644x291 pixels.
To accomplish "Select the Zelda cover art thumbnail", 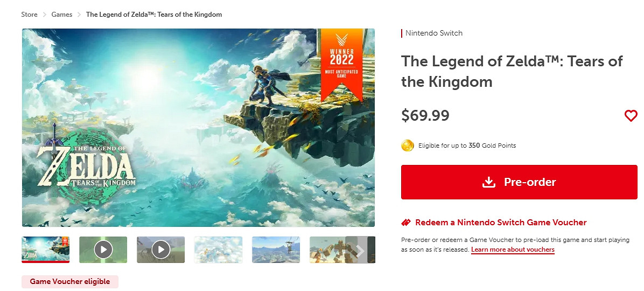I will 46,250.
